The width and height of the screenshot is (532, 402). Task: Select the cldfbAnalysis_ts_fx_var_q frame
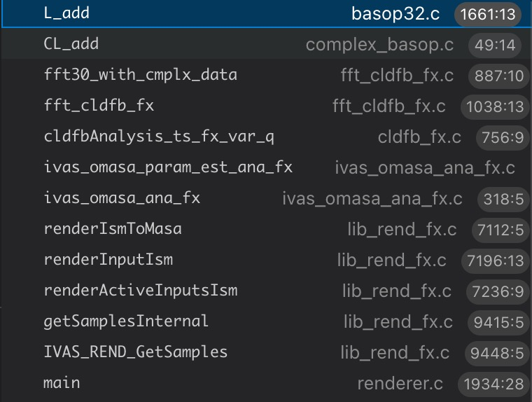(x=158, y=137)
